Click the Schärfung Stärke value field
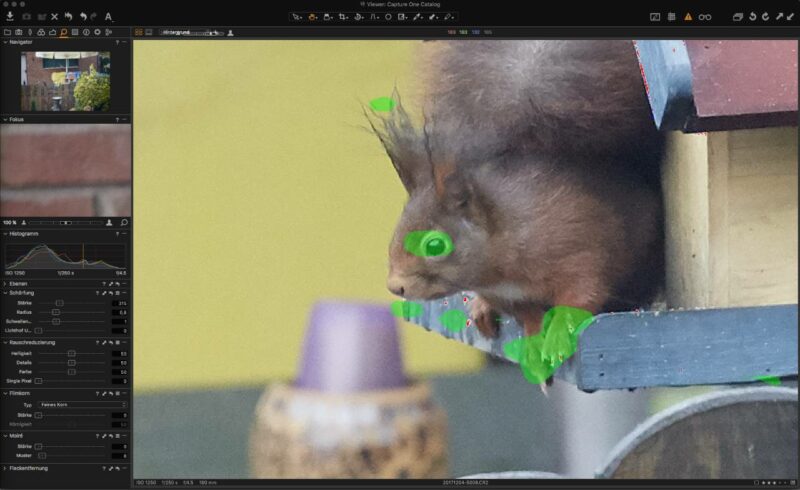The image size is (800, 490). coord(119,303)
